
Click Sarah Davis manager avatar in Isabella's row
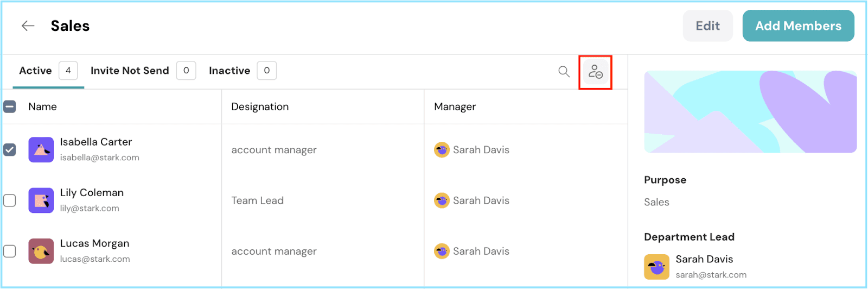pos(442,150)
